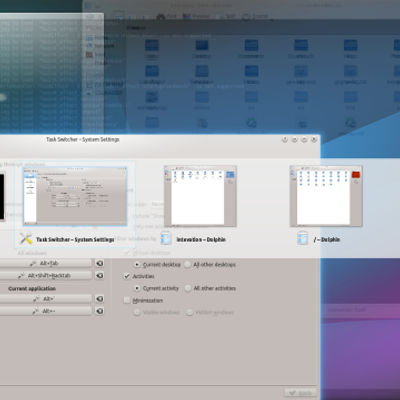Open Root in Dolphin places panel
This screenshot has height=400, width=400.
(95, 54)
